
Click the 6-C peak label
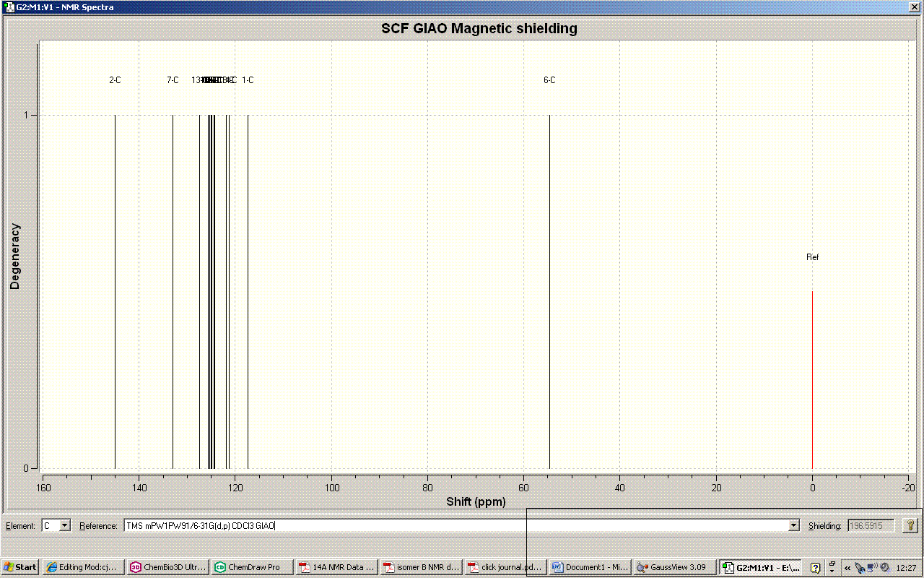click(549, 80)
